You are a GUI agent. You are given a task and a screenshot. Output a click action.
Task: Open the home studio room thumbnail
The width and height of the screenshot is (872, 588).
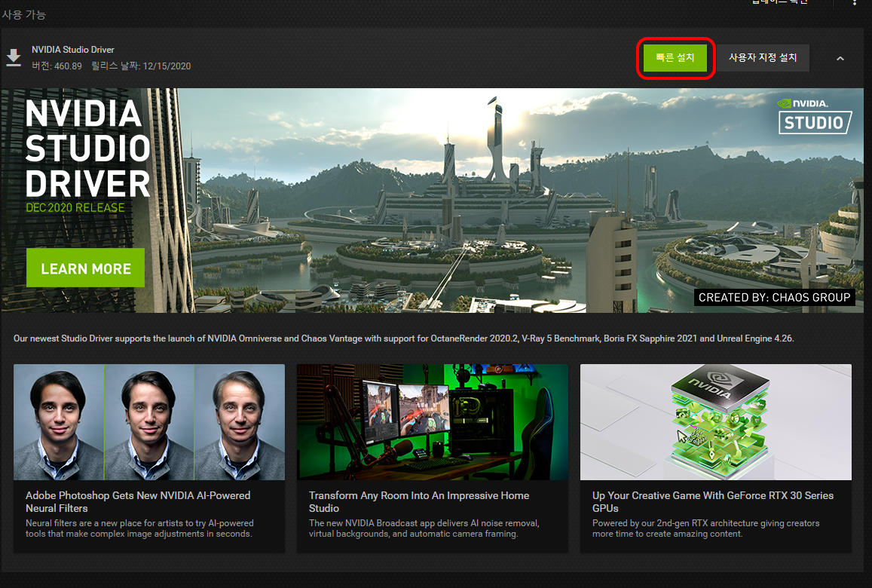coord(432,422)
